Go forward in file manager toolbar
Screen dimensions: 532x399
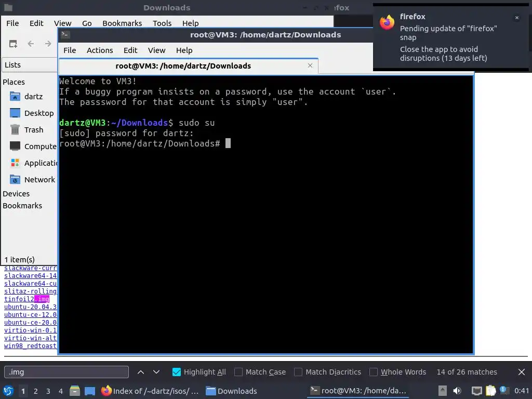[48, 44]
